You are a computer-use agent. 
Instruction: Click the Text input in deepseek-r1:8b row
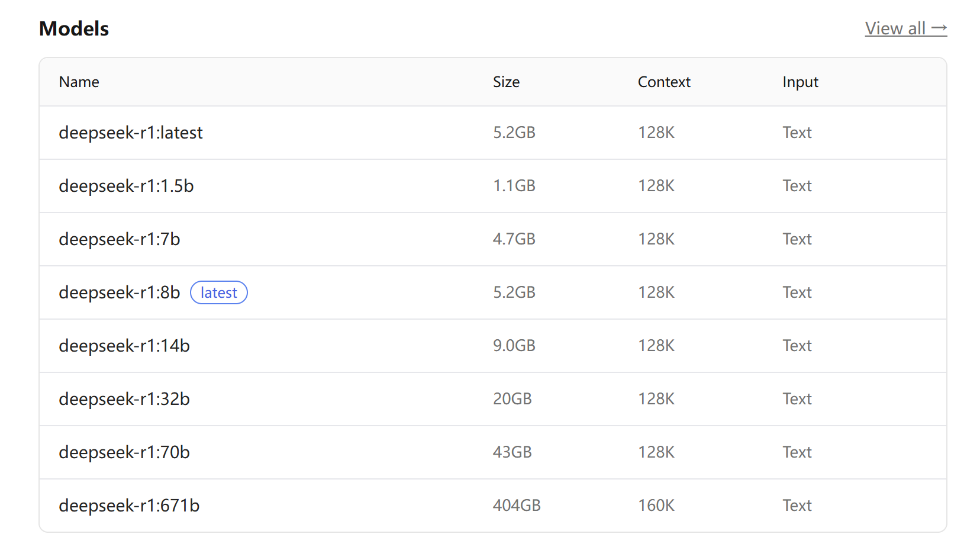(797, 292)
